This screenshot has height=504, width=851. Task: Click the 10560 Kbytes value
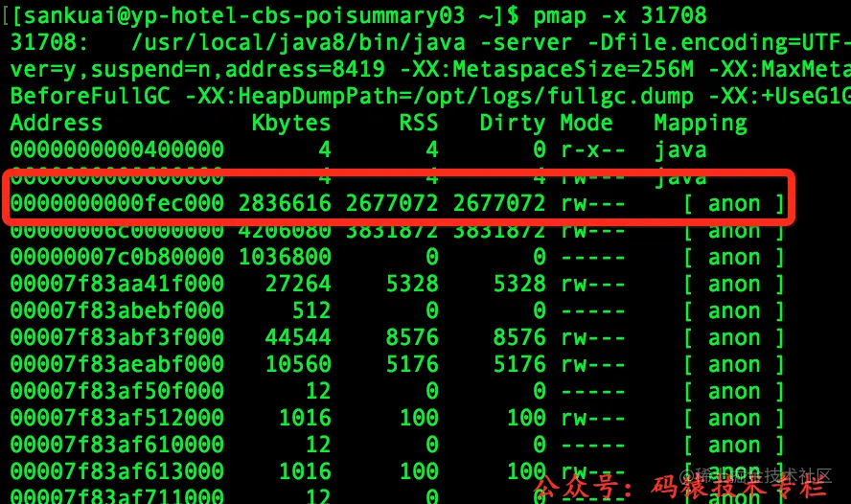pos(298,364)
